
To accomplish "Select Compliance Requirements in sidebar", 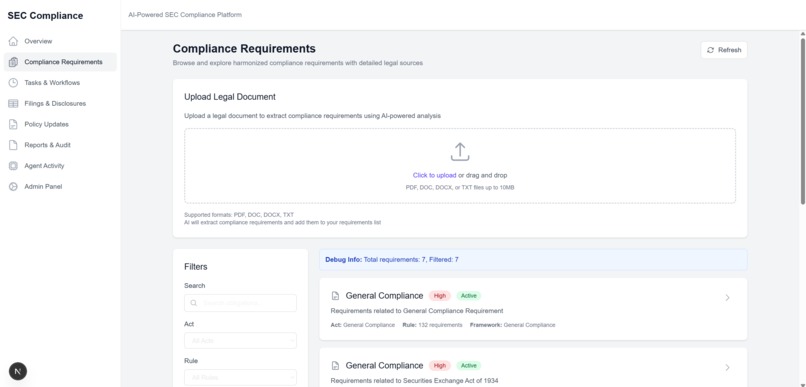I will (x=60, y=62).
